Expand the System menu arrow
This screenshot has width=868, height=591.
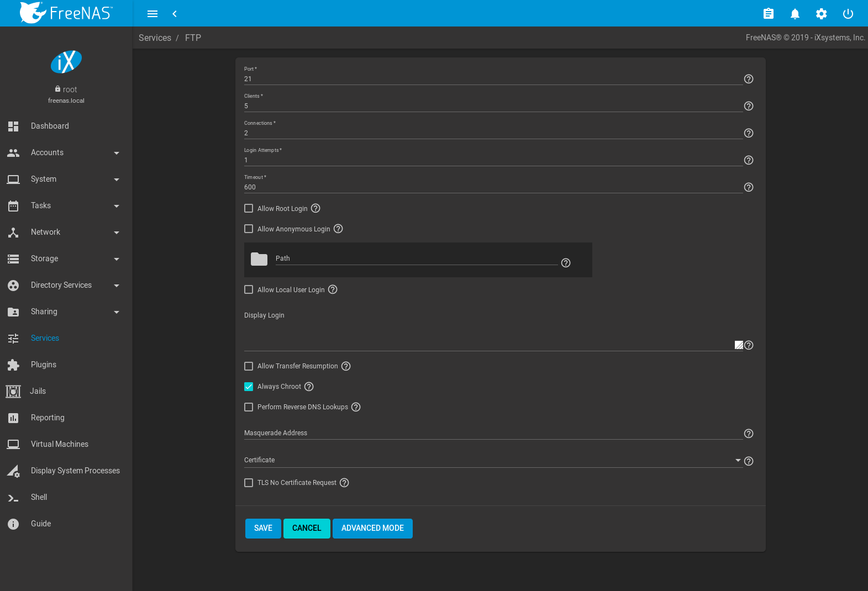(117, 180)
